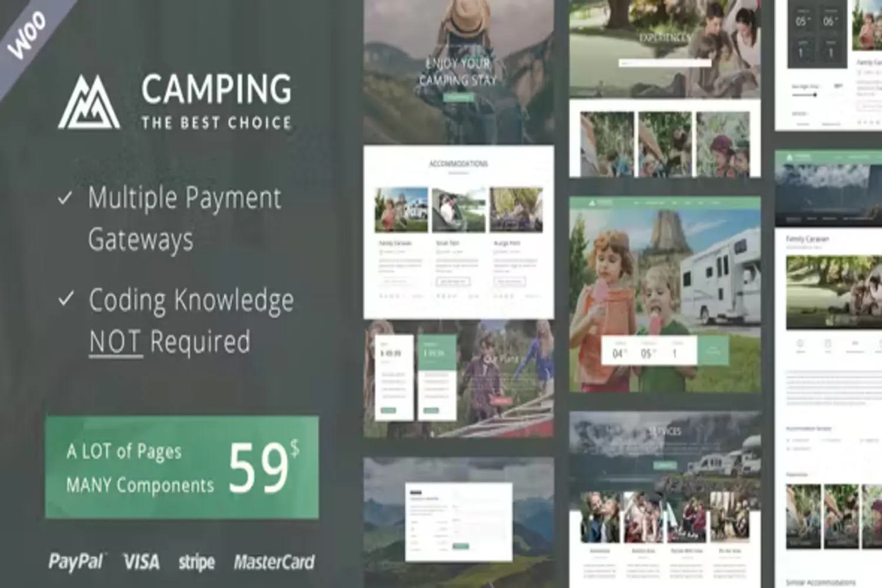Open the Family Caravan accommodation thumbnail

click(402, 211)
